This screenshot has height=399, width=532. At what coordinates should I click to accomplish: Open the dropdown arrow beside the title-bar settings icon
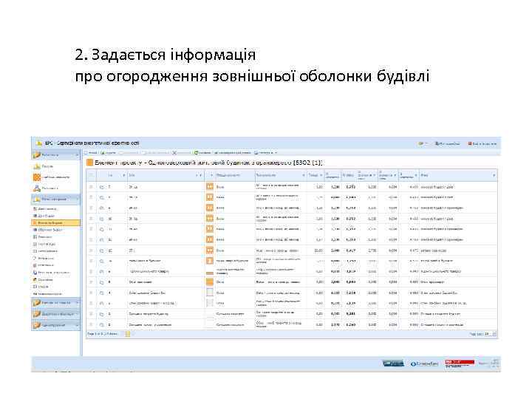coord(426,144)
